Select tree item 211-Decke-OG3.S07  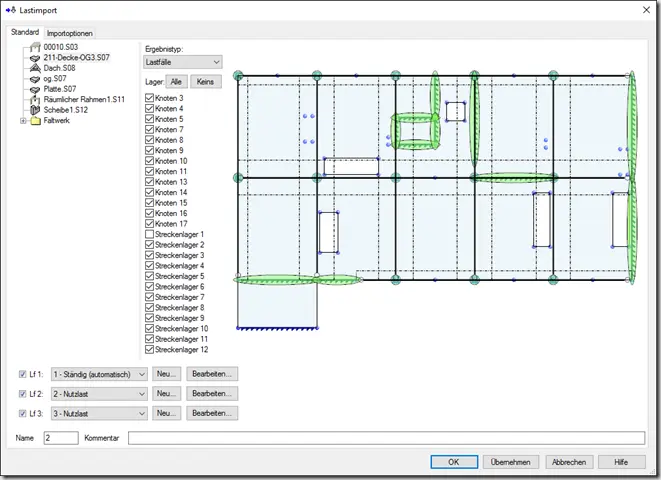(76, 58)
